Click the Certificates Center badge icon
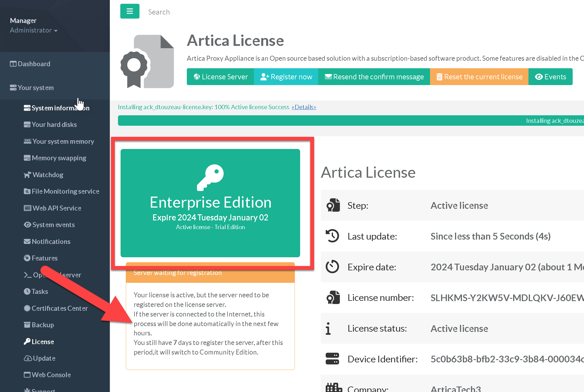 click(x=27, y=308)
